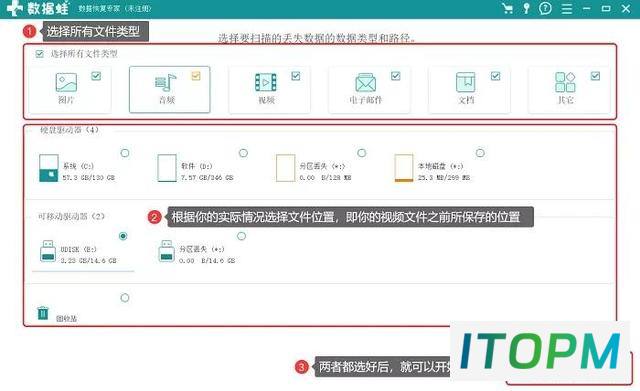
Task: Click the 回收站 label text
Action: click(x=66, y=318)
